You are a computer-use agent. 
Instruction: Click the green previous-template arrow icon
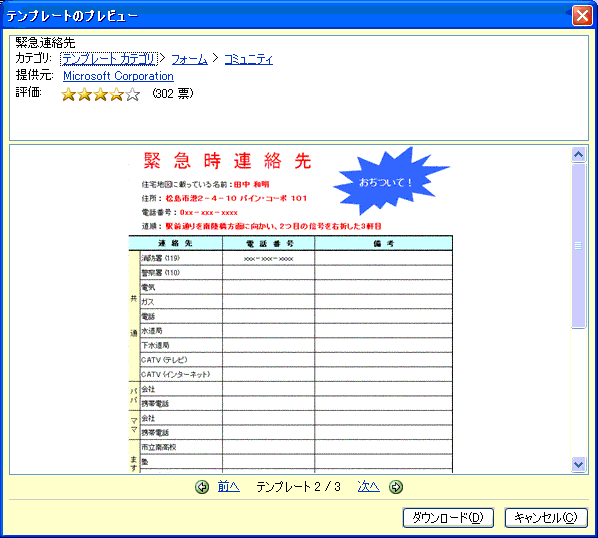pyautogui.click(x=202, y=487)
